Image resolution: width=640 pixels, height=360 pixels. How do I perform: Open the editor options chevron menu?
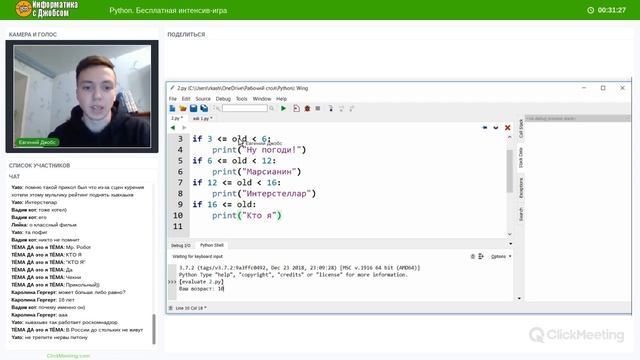[x=496, y=128]
